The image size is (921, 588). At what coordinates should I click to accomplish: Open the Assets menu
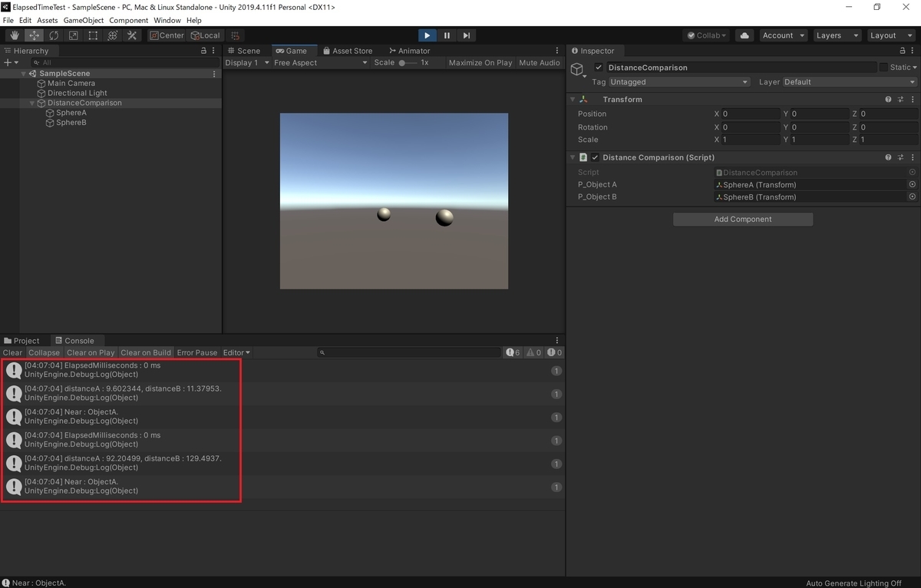pos(47,20)
